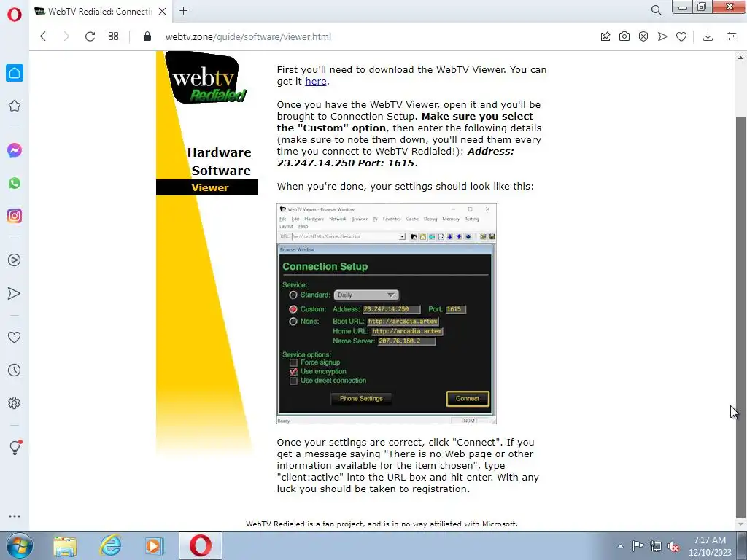The height and width of the screenshot is (560, 747).
Task: Open the Player icon in sidebar
Action: pyautogui.click(x=15, y=260)
